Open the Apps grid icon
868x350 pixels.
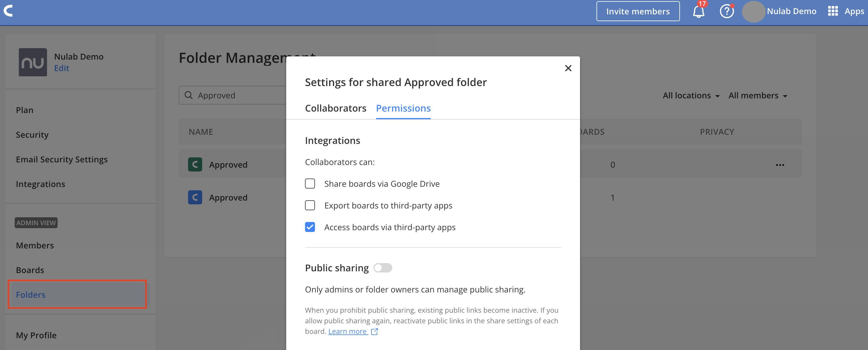tap(833, 11)
